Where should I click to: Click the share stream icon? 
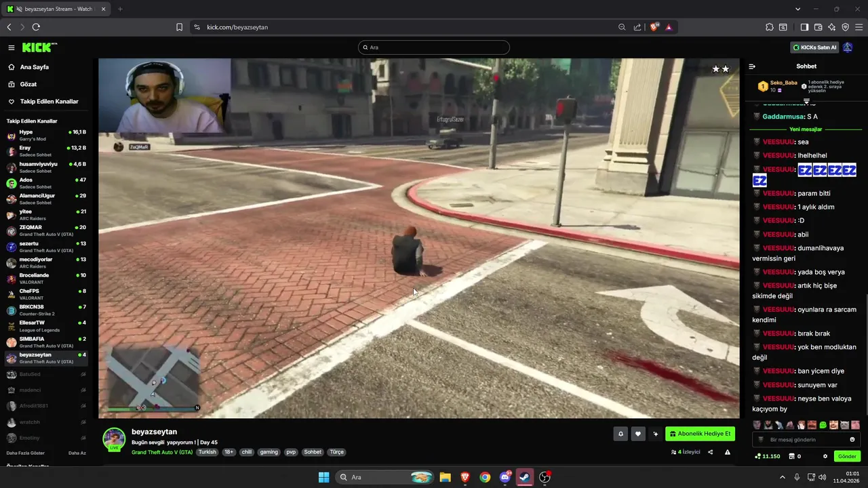click(711, 452)
